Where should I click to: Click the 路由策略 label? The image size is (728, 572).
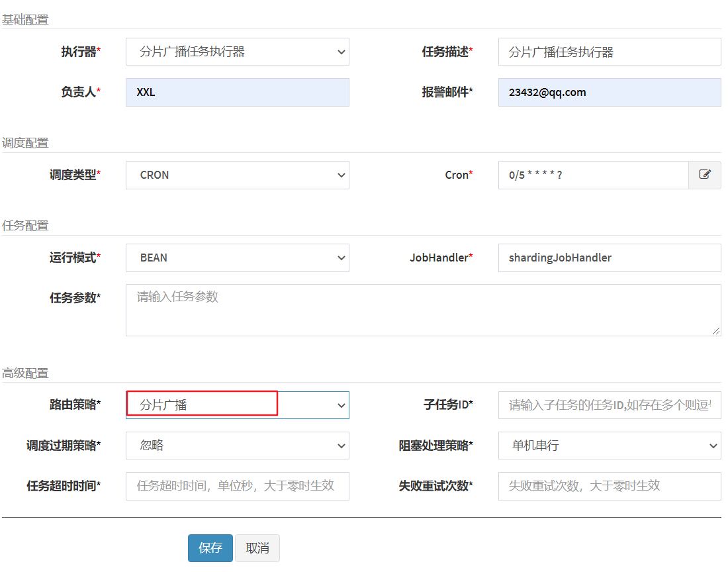pos(75,405)
